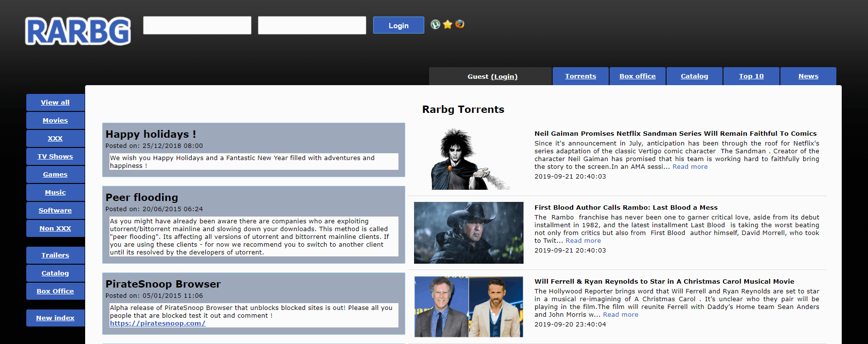This screenshot has width=868, height=344.
Task: Click the 20/06/2015 06:24 posted date
Action: (173, 209)
